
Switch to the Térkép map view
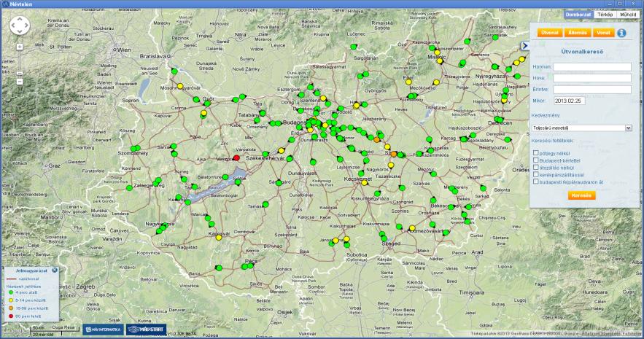(x=605, y=15)
